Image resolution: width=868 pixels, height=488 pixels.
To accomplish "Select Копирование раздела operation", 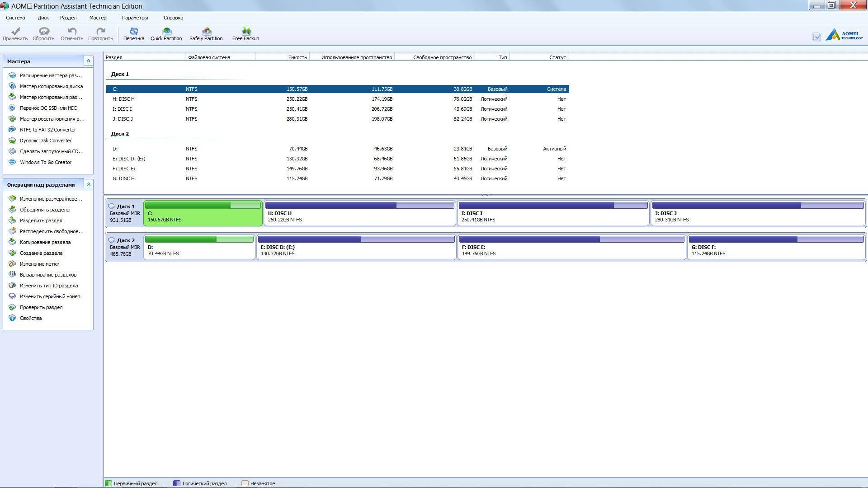I will click(39, 242).
